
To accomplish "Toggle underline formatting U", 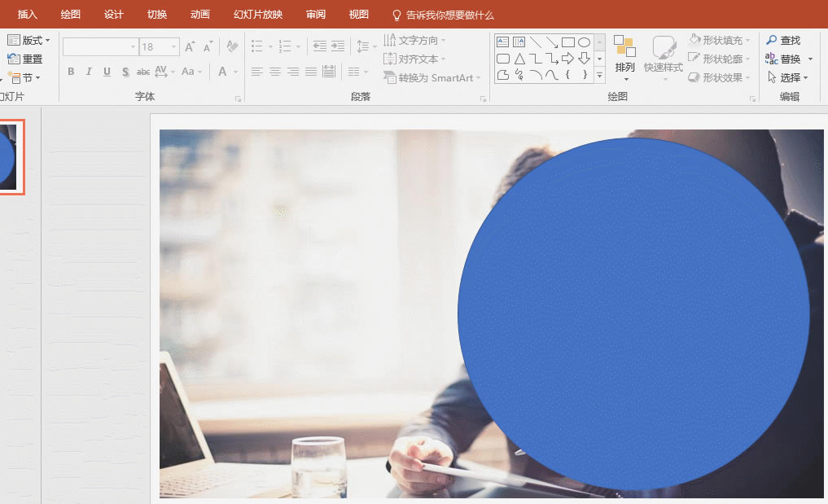I will pyautogui.click(x=107, y=72).
